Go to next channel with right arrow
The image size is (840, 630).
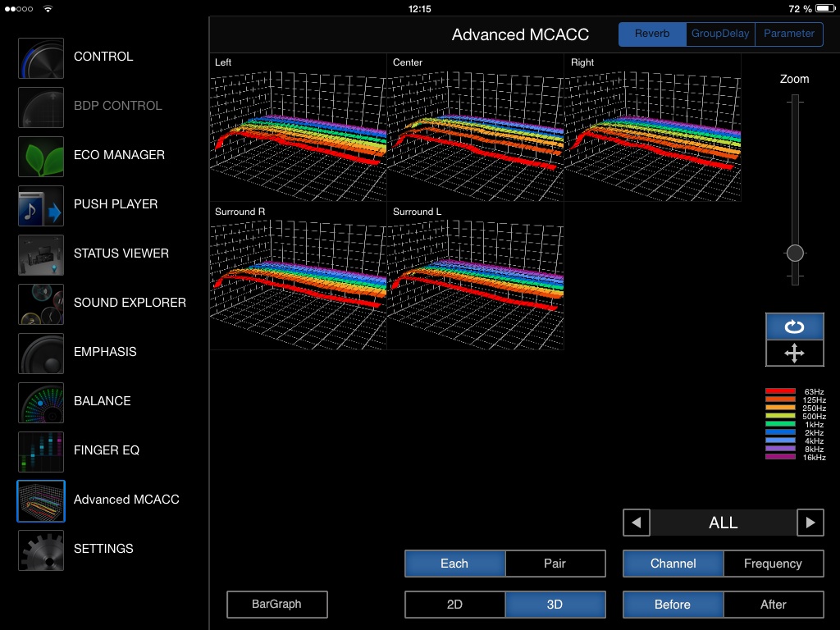[x=810, y=523]
